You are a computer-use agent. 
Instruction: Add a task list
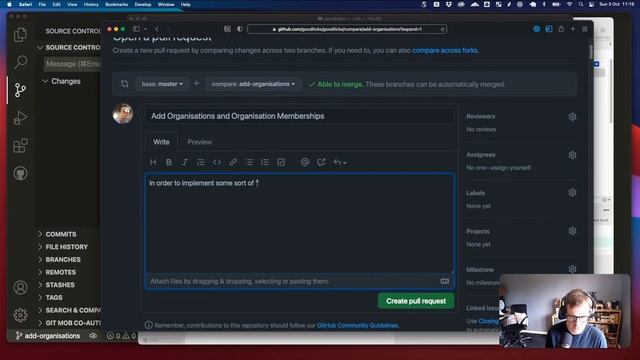281,162
